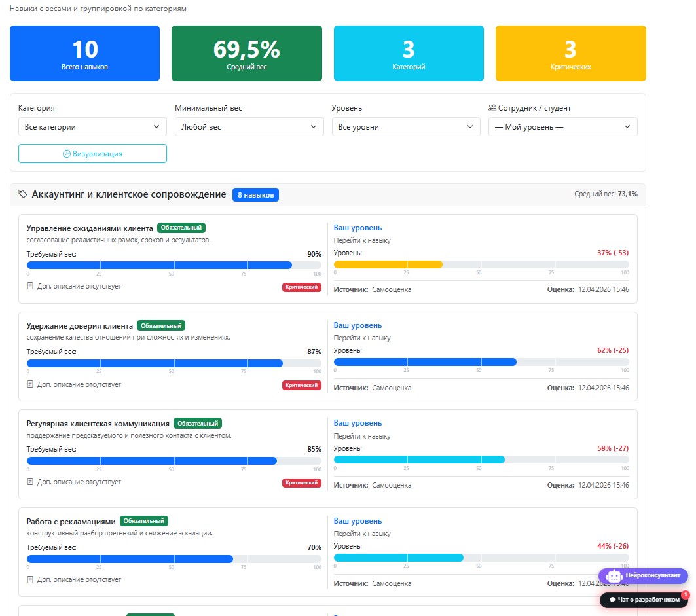Image resolution: width=696 pixels, height=616 pixels.
Task: Click the 70% required weight bar
Action: pos(174,559)
